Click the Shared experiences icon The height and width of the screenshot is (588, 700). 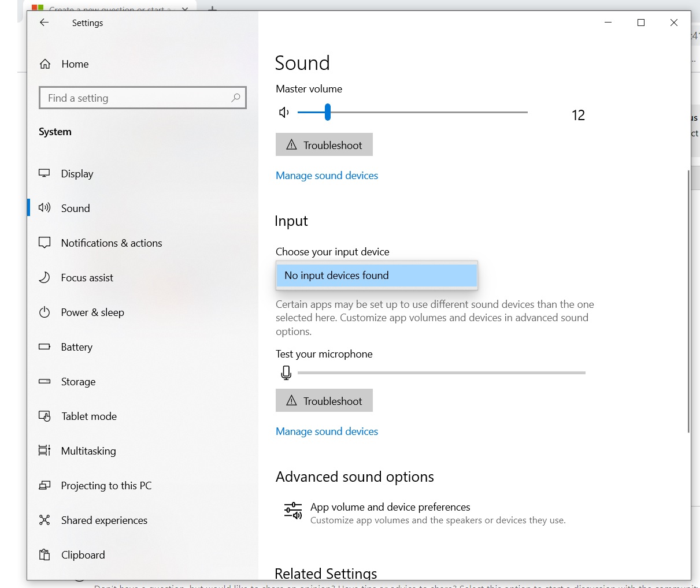(45, 520)
